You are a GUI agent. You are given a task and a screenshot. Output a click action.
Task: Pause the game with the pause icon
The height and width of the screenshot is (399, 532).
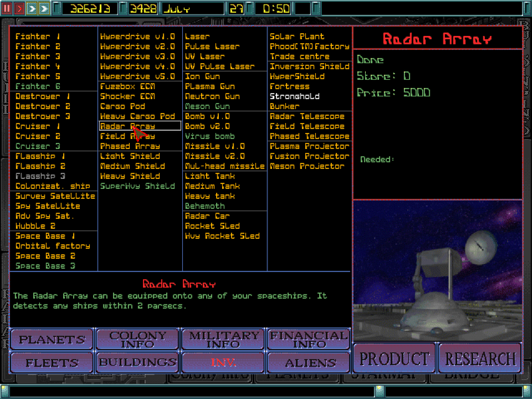(x=8, y=8)
